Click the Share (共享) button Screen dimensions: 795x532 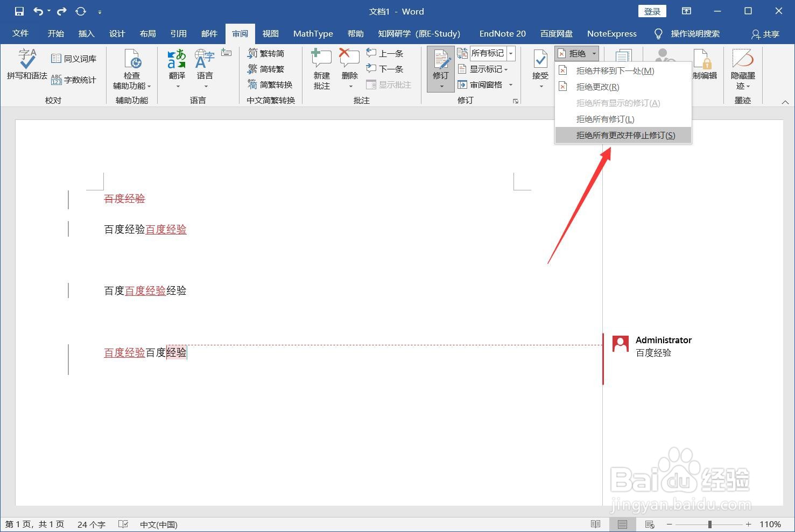(765, 34)
